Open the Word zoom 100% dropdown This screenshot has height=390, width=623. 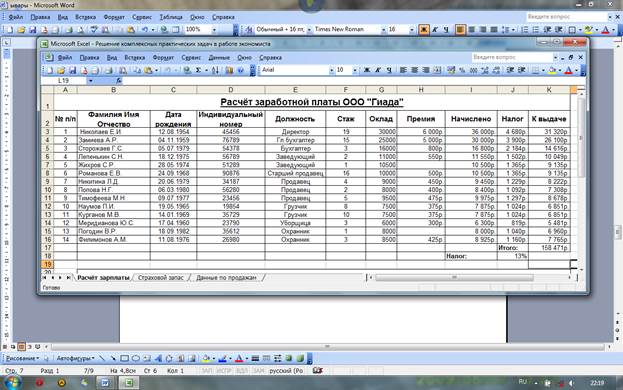click(214, 29)
